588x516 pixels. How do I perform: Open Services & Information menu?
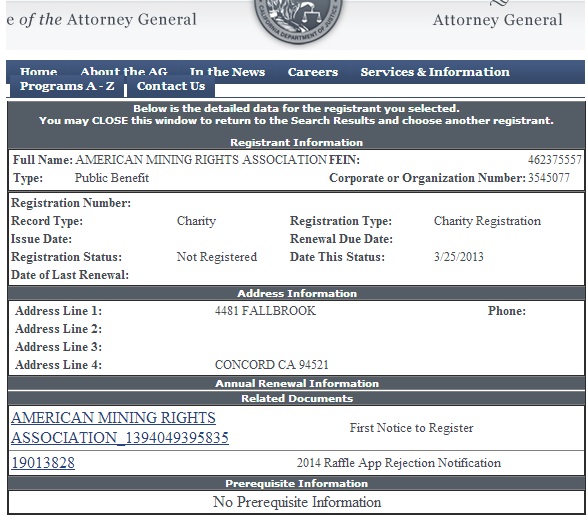(435, 72)
